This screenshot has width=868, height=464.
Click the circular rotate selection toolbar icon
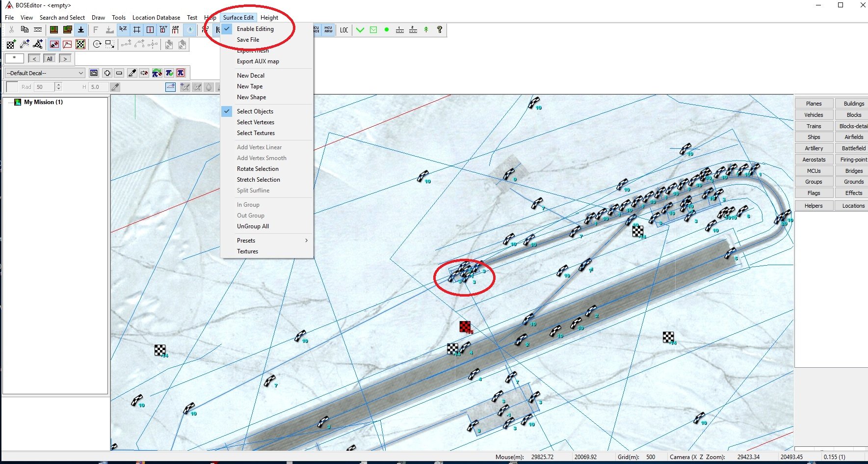(x=97, y=45)
